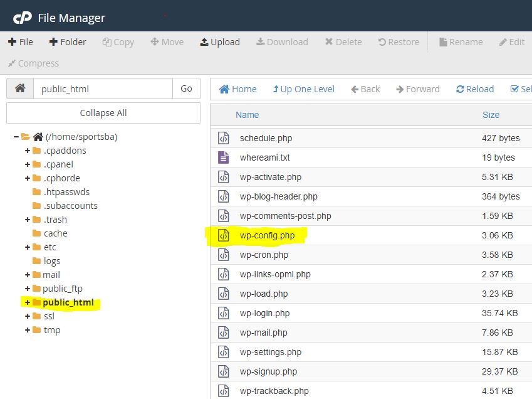Expand the .cpanel folder in tree
This screenshot has width=532, height=399.
point(28,164)
